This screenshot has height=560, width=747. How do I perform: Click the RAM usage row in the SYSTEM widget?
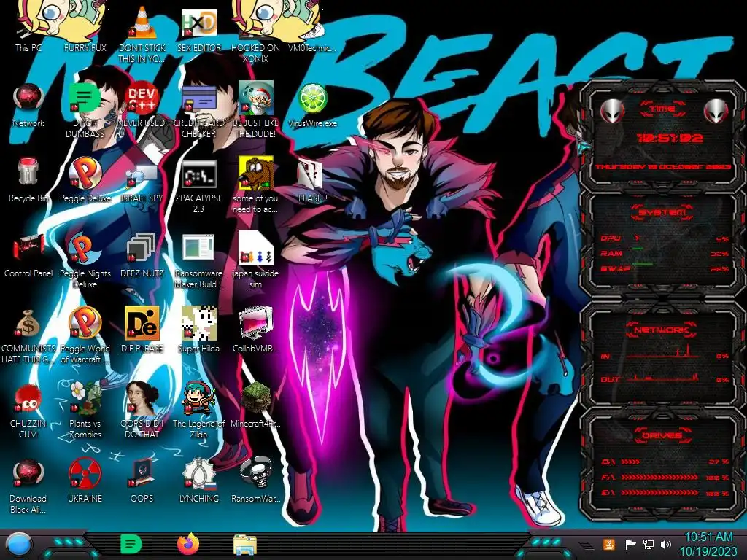coord(664,253)
